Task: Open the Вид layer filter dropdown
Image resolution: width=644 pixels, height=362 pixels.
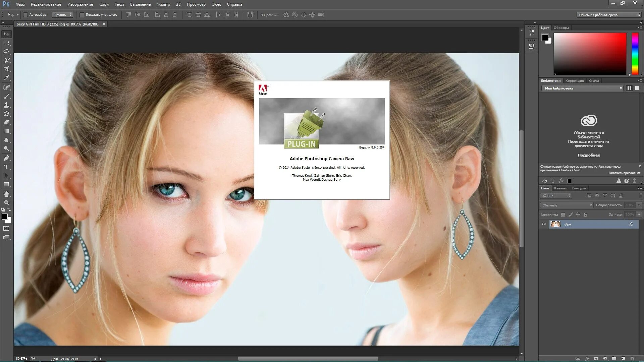Action: coord(556,196)
